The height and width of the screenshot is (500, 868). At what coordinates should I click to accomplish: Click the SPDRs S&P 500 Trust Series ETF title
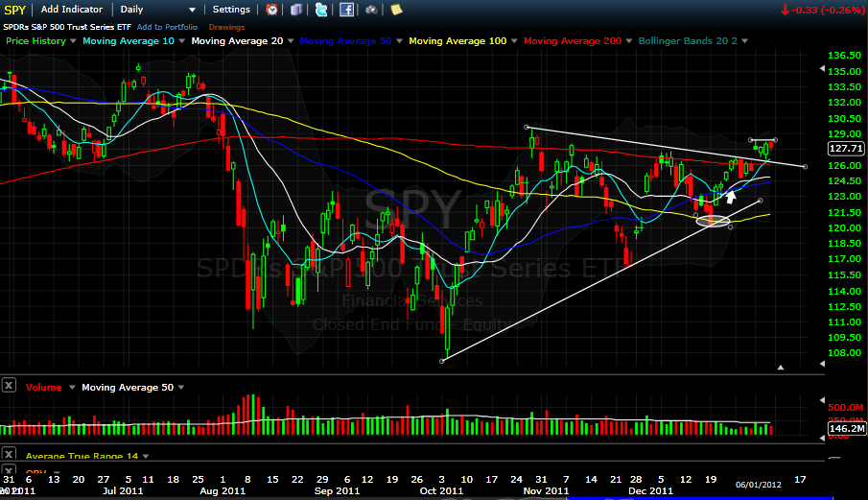coord(67,27)
